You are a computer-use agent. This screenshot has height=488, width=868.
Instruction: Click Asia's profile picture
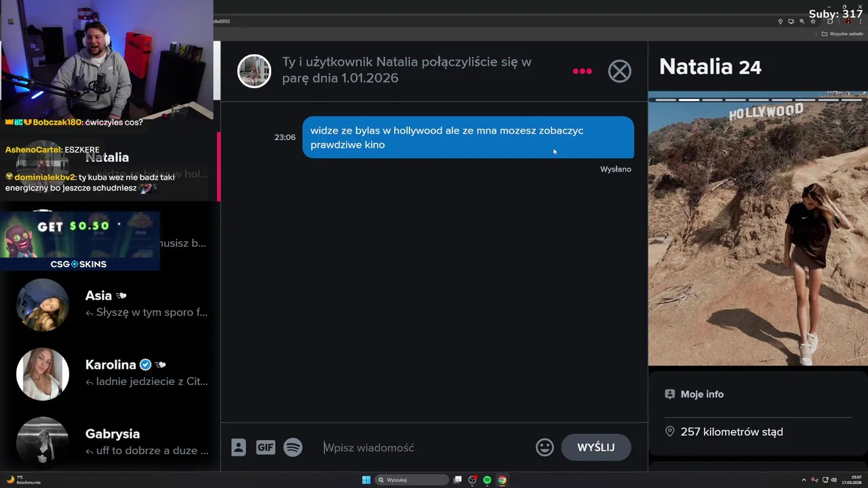[43, 305]
